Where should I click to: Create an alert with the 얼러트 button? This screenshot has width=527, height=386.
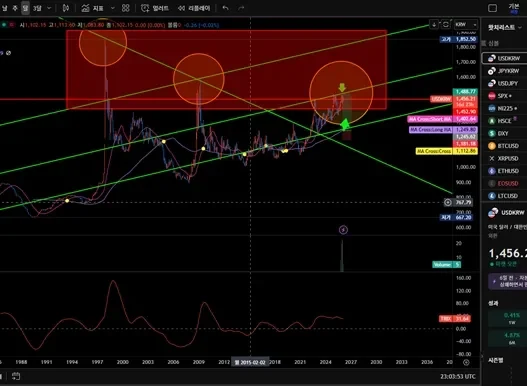(x=155, y=8)
